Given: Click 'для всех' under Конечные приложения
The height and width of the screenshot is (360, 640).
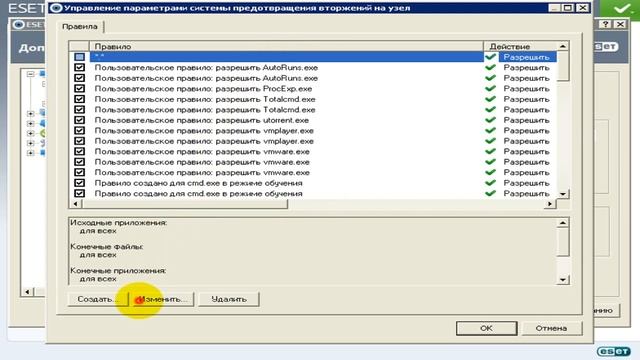Looking at the screenshot, I should pos(98,279).
